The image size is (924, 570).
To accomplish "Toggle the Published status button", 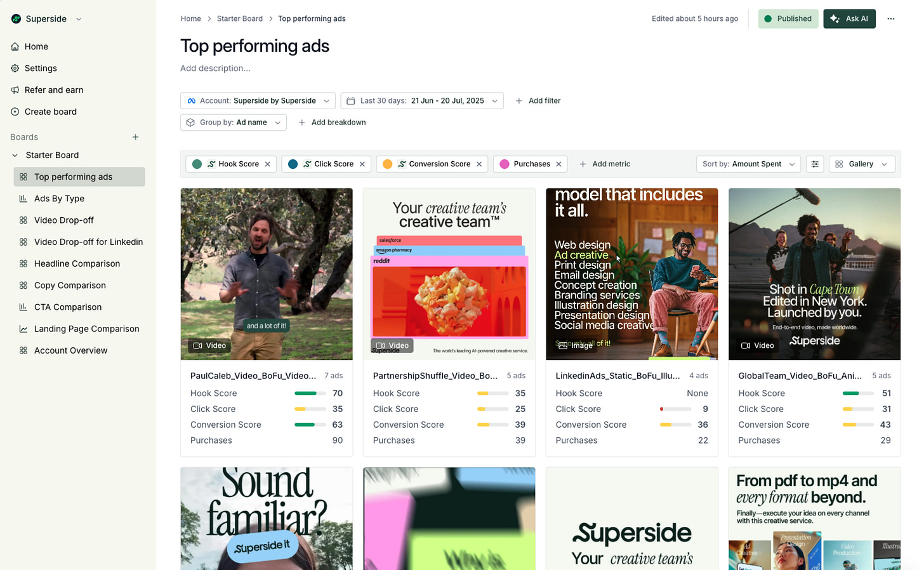I will tap(788, 18).
